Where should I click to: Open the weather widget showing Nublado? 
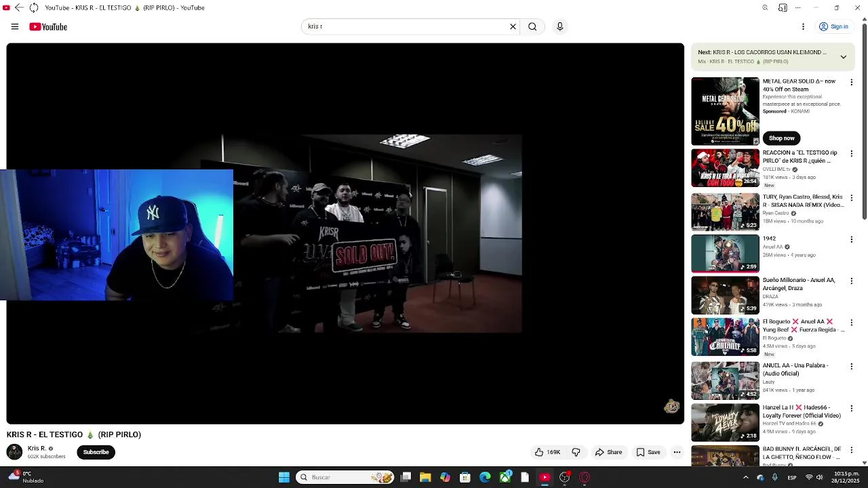[x=26, y=477]
